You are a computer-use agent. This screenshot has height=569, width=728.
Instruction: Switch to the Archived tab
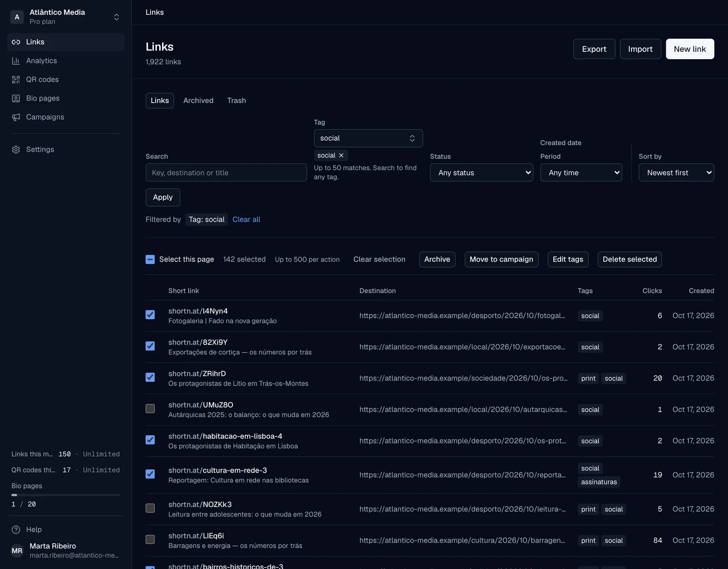pos(198,101)
